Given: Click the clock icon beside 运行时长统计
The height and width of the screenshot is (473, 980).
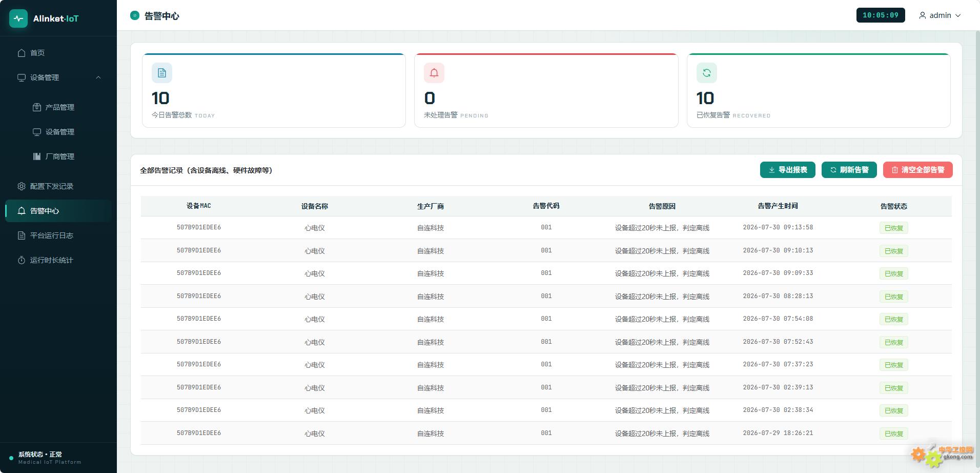Looking at the screenshot, I should (22, 260).
